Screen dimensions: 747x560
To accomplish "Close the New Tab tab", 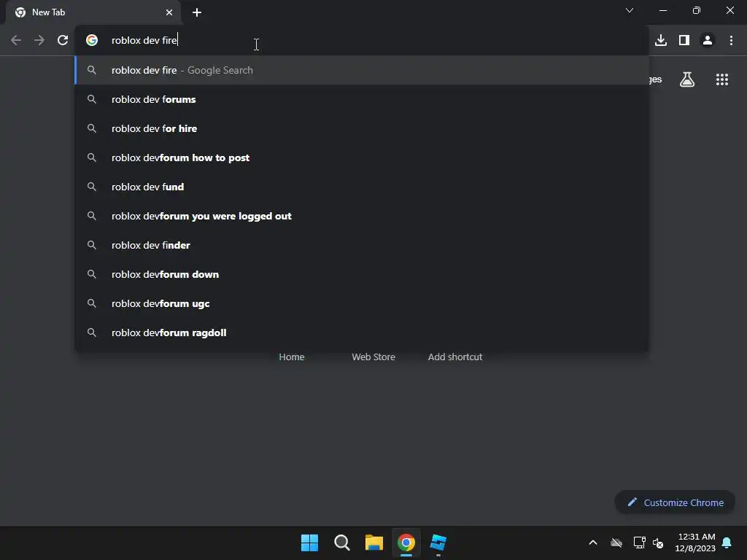I will pos(169,12).
